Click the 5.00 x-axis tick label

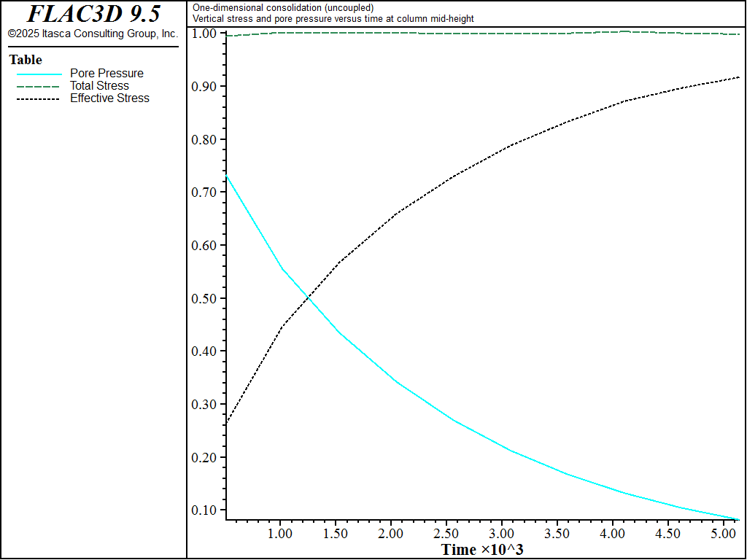pos(723,534)
